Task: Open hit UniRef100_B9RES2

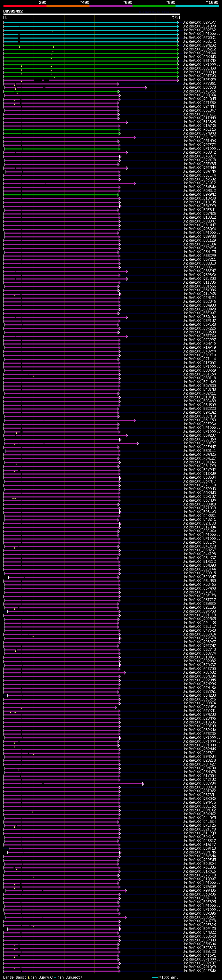Action: pos(199,30)
